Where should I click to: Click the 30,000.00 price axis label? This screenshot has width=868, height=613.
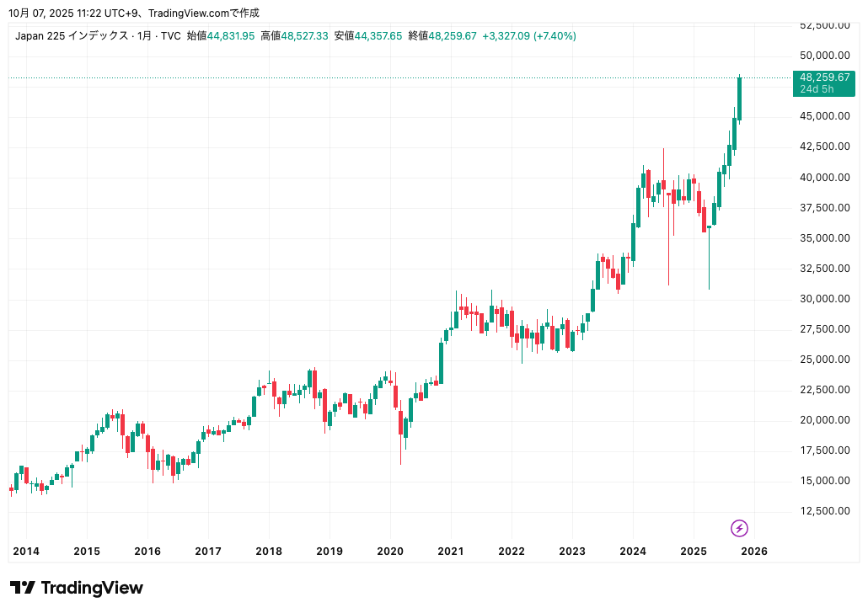point(824,299)
